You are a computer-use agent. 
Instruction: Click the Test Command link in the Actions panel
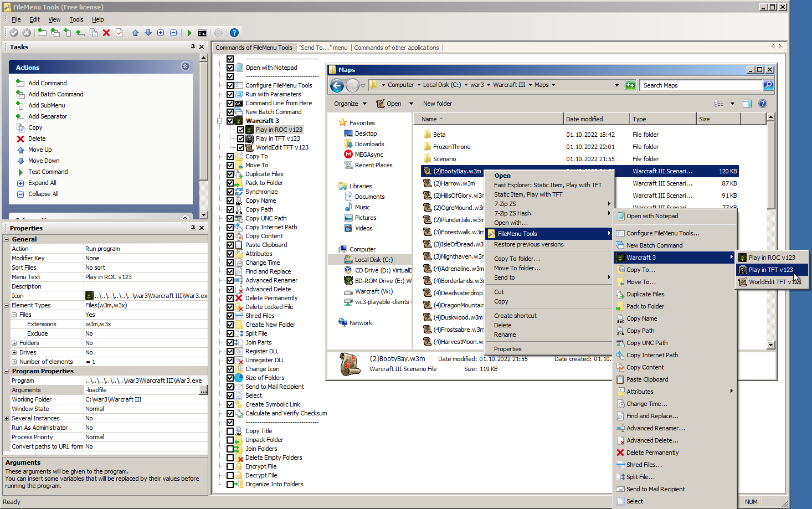48,172
